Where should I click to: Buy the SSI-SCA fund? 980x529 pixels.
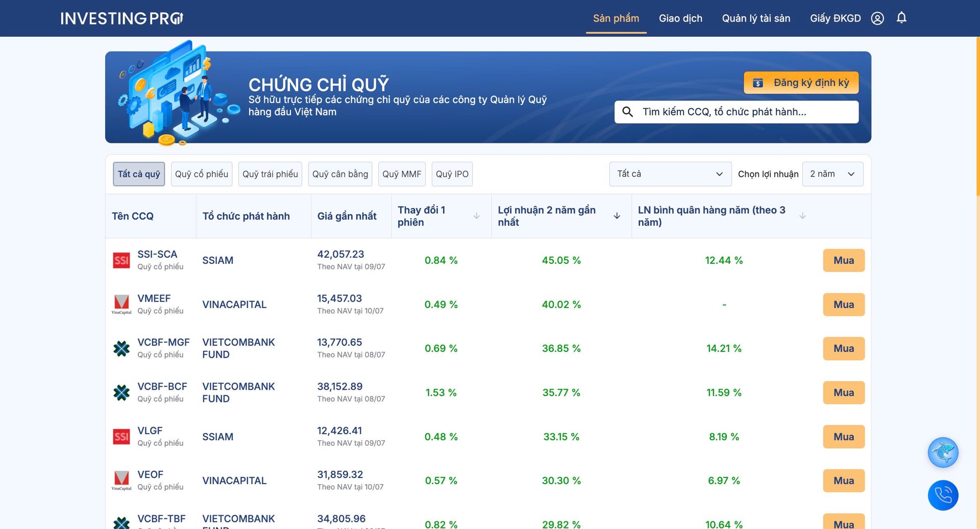pos(844,260)
